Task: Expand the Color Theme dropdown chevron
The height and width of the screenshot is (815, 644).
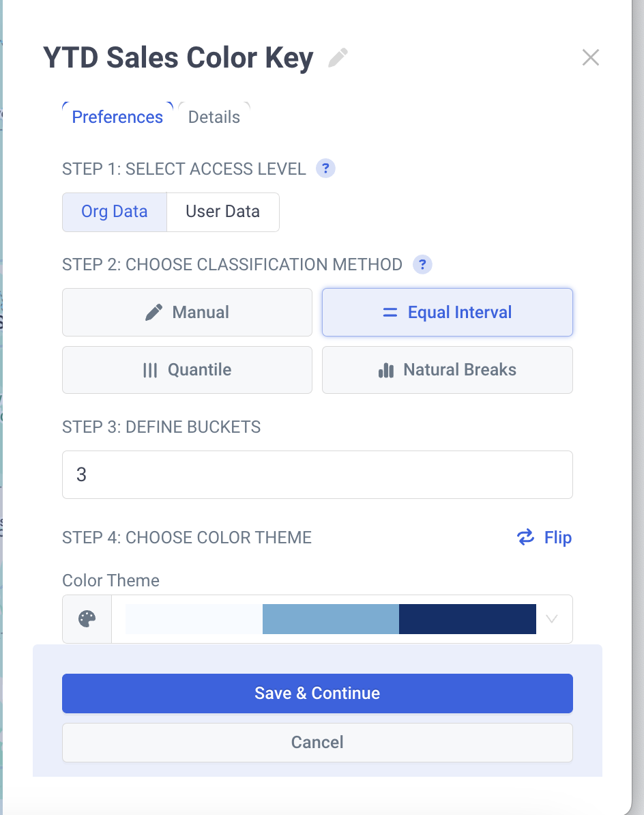Action: coord(551,618)
